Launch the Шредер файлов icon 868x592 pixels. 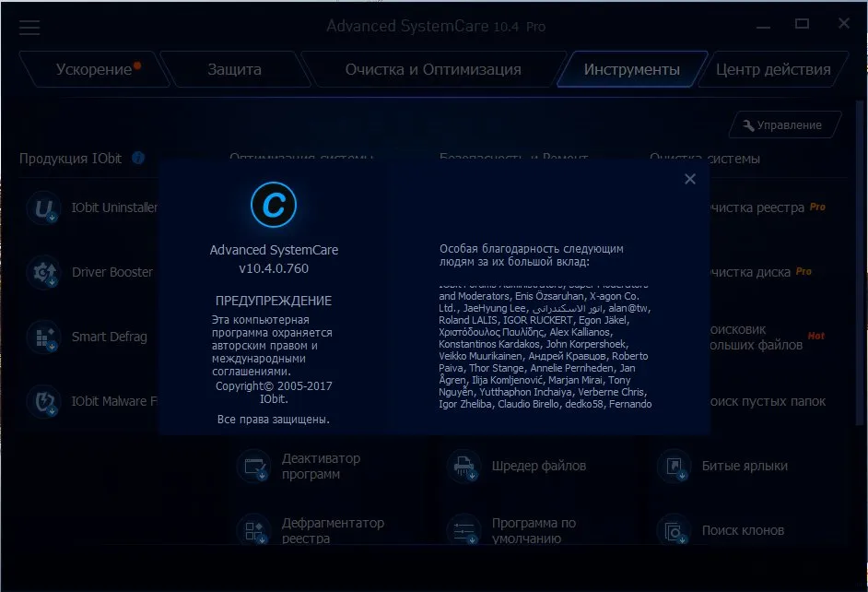(x=463, y=467)
